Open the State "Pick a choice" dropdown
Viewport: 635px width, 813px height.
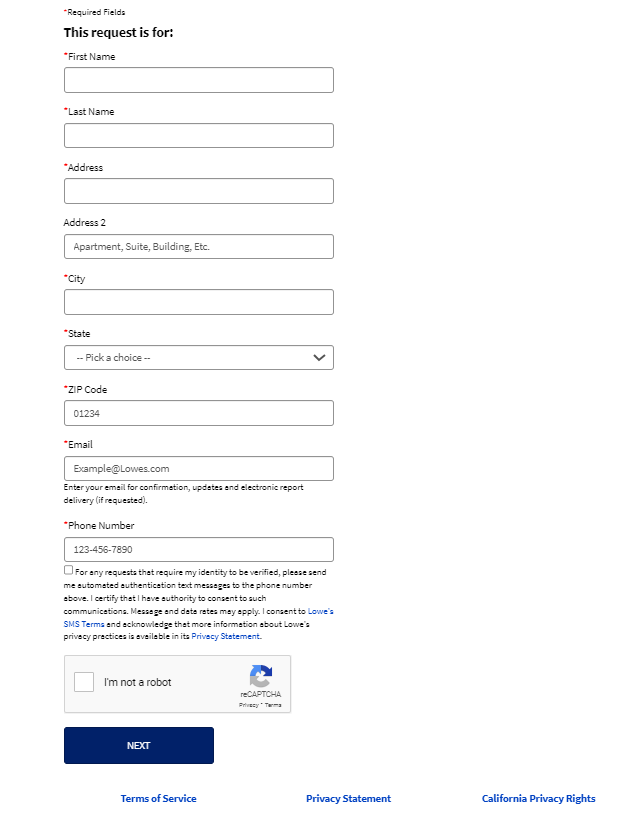click(199, 358)
